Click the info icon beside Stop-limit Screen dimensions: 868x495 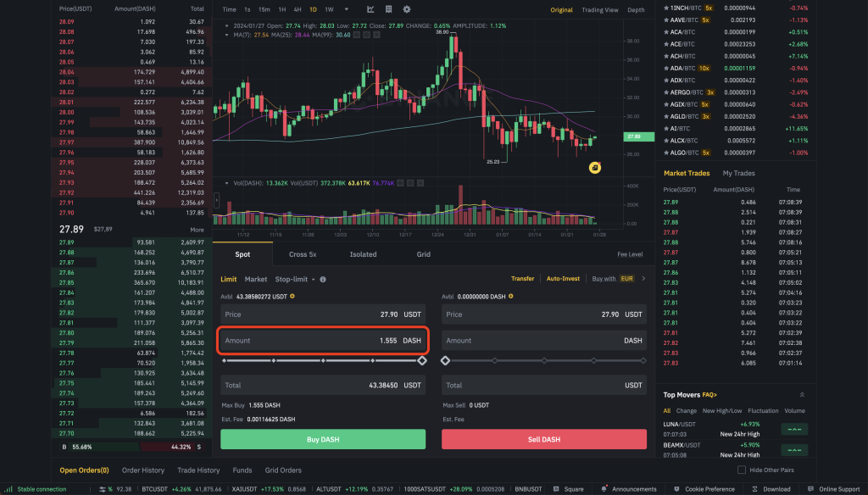(x=323, y=280)
